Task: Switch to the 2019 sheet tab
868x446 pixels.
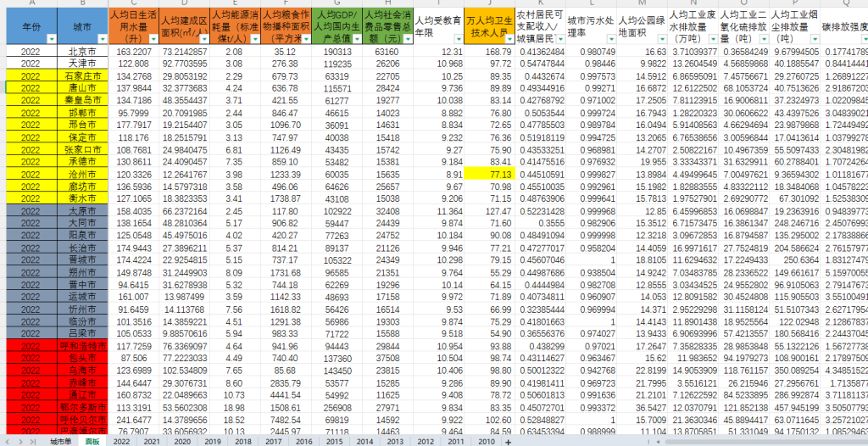Action: pos(213,442)
